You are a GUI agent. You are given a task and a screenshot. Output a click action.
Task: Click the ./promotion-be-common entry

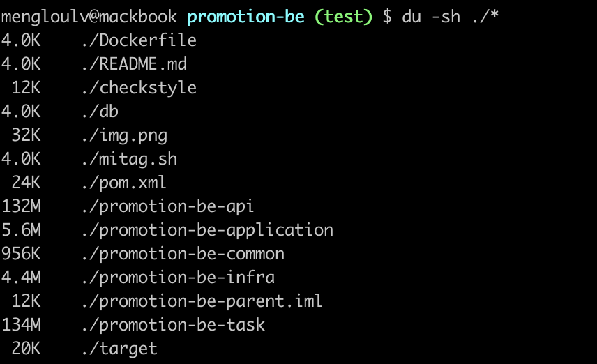tap(183, 254)
